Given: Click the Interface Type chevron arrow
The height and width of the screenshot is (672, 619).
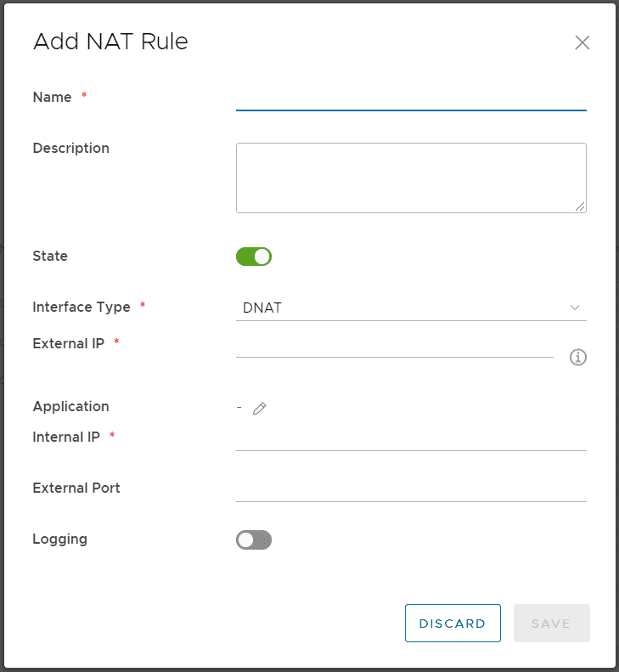Looking at the screenshot, I should point(575,308).
